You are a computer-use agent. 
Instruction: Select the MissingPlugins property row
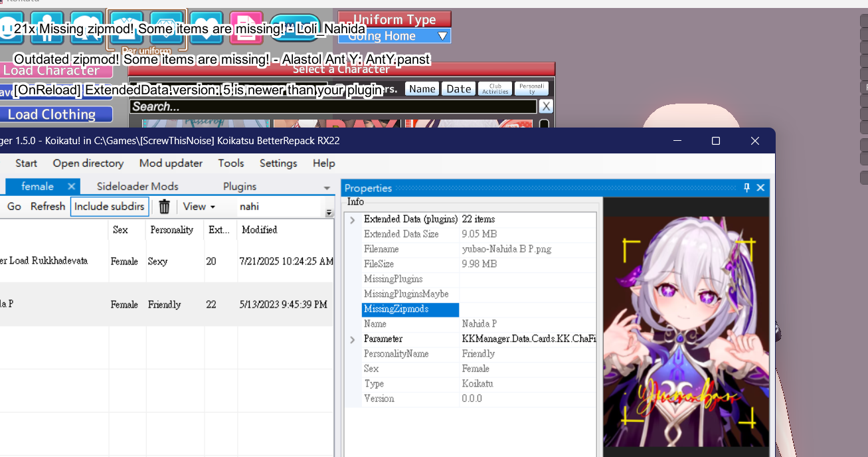coord(479,279)
